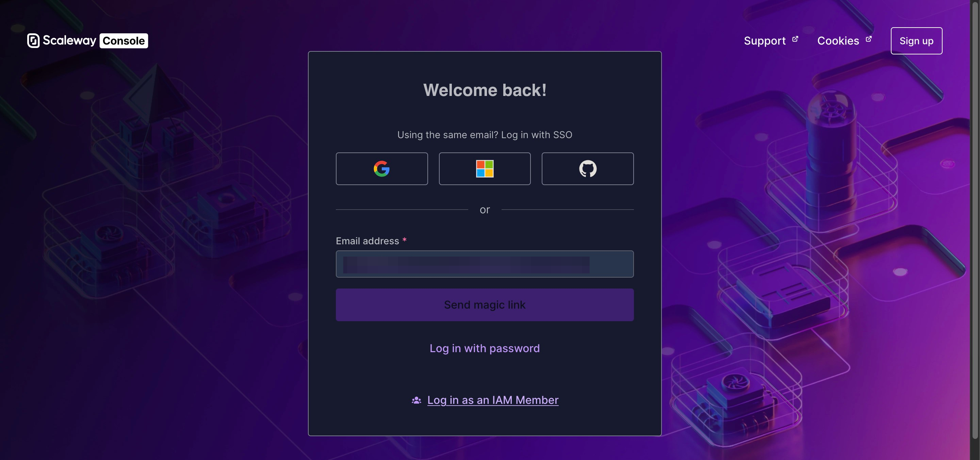Sign in with the Google SSO button
The height and width of the screenshot is (460, 980).
coord(381,168)
